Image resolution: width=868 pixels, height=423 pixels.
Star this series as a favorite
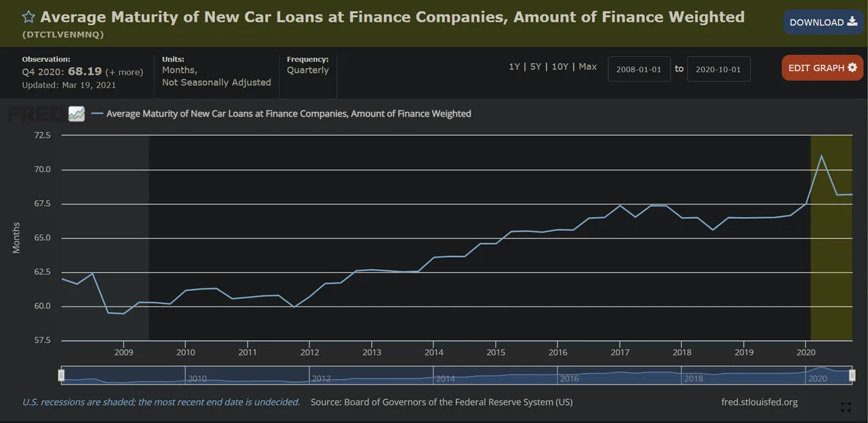(29, 17)
